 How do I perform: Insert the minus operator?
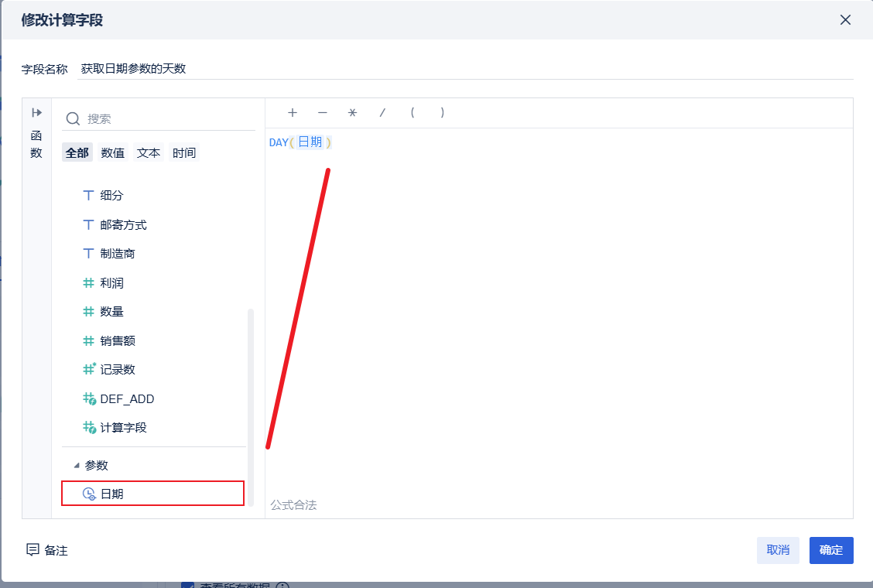click(323, 112)
